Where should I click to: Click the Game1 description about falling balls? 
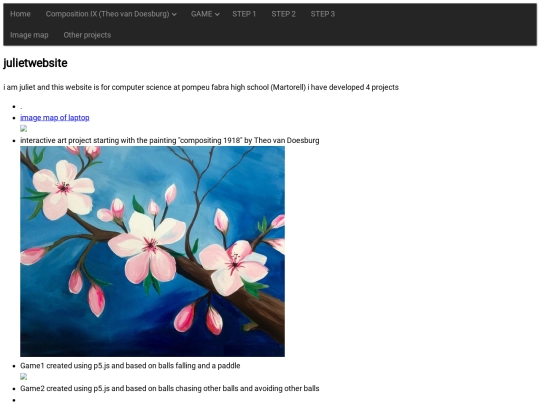click(130, 366)
